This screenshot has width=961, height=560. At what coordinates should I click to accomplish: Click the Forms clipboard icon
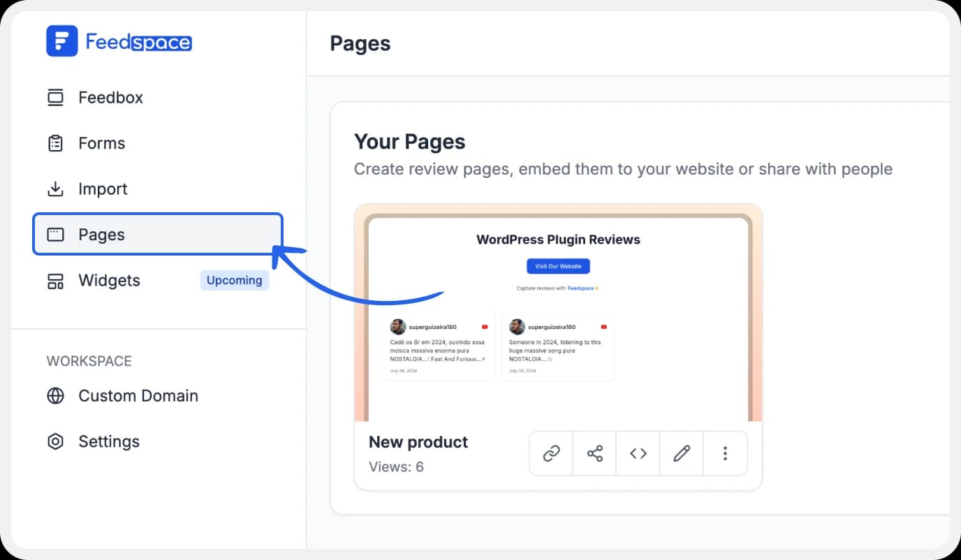point(55,142)
